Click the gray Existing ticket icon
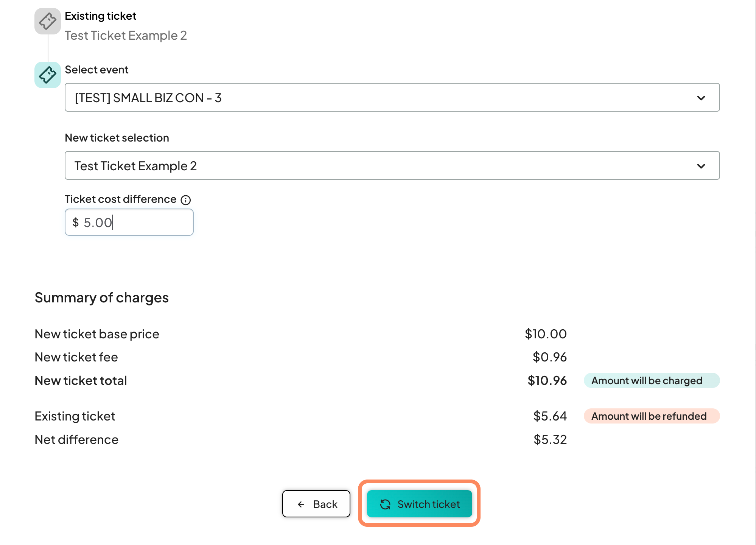The image size is (756, 545). point(48,21)
